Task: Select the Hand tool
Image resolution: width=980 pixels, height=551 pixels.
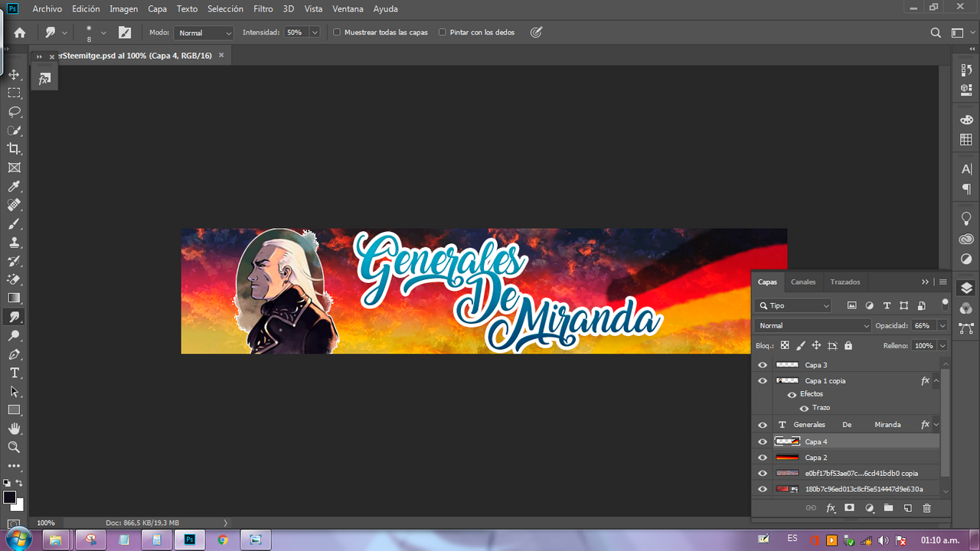Action: pos(14,429)
